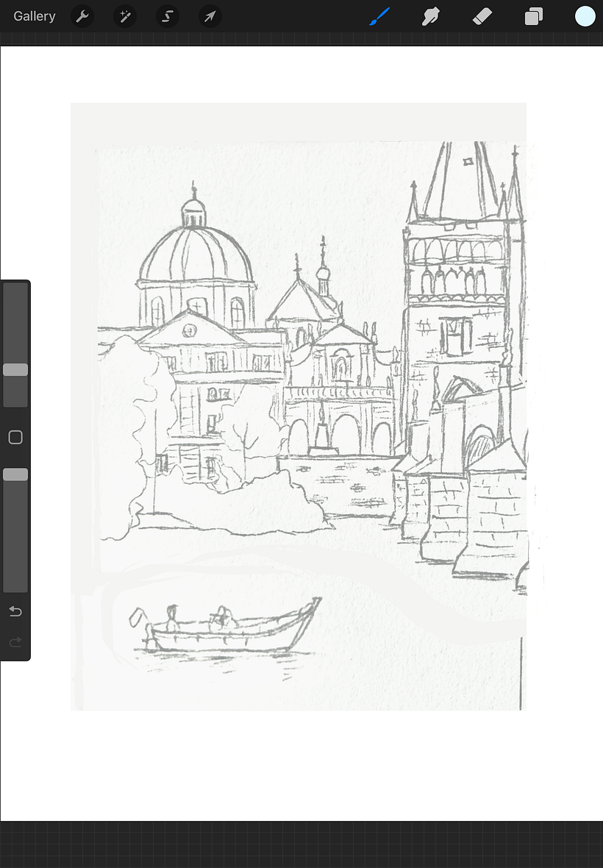Undo the last stroke
This screenshot has height=868, width=603.
(15, 612)
